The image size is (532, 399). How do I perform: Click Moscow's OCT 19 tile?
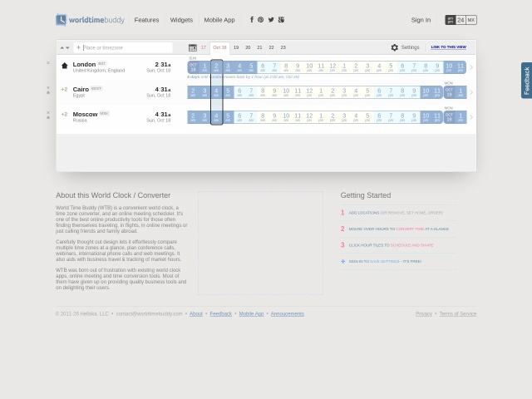[x=449, y=117]
